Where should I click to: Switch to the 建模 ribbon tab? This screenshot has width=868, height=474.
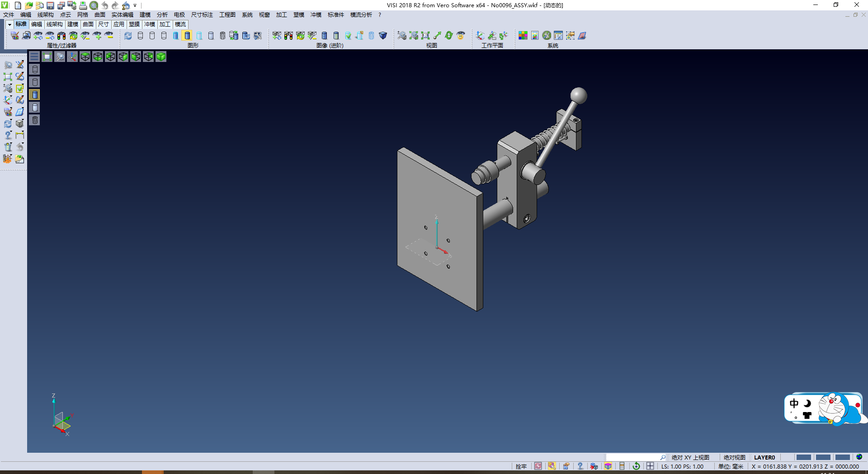coord(72,24)
